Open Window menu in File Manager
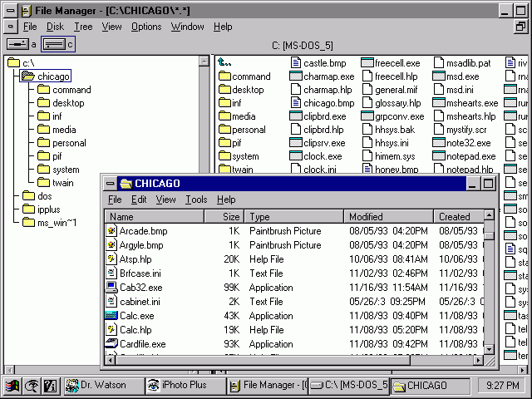The height and width of the screenshot is (399, 532). point(187,27)
